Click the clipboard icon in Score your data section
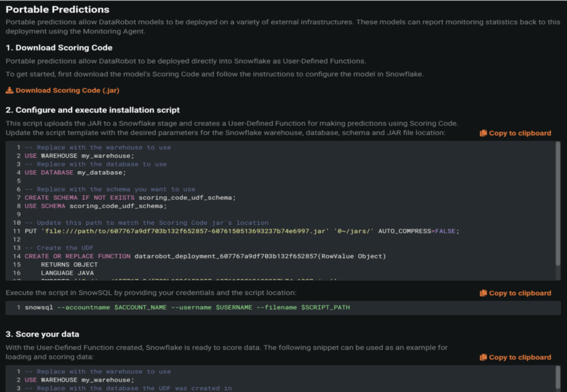 [483, 357]
